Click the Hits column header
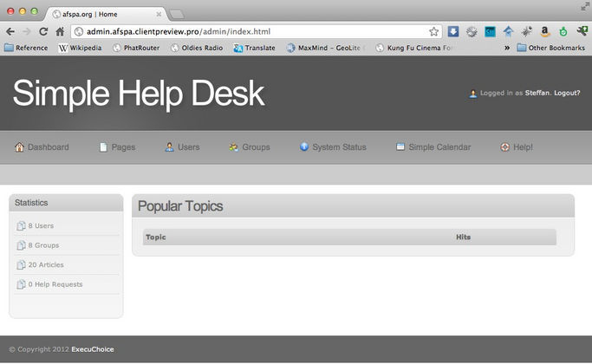 [x=464, y=237]
